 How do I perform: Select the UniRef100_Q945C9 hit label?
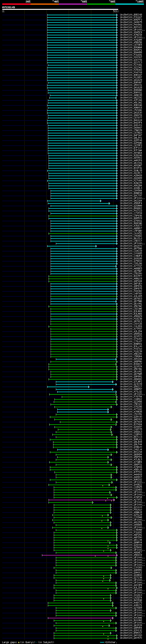pos(131,32)
